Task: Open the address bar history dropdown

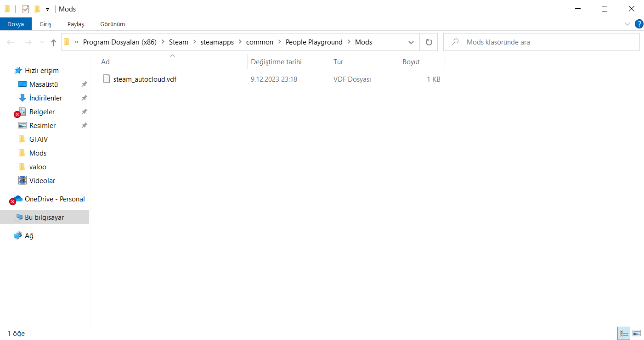Action: click(x=411, y=42)
